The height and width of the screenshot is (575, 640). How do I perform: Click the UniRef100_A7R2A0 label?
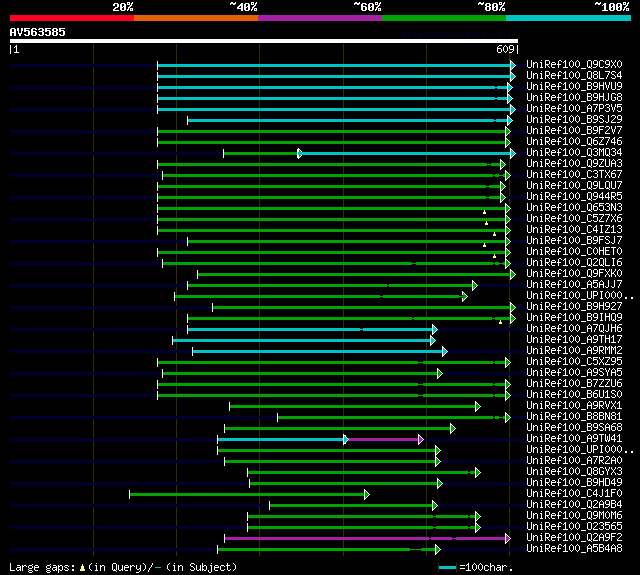[574, 461]
